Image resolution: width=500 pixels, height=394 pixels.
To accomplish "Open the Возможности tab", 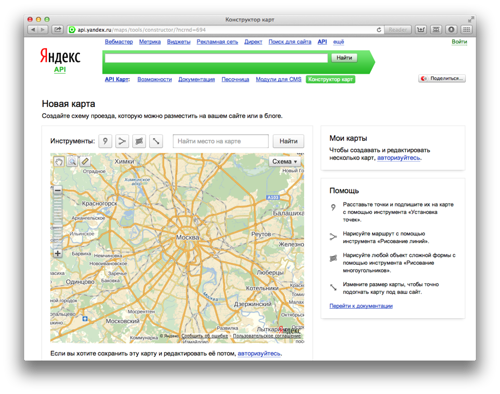I will [x=155, y=79].
